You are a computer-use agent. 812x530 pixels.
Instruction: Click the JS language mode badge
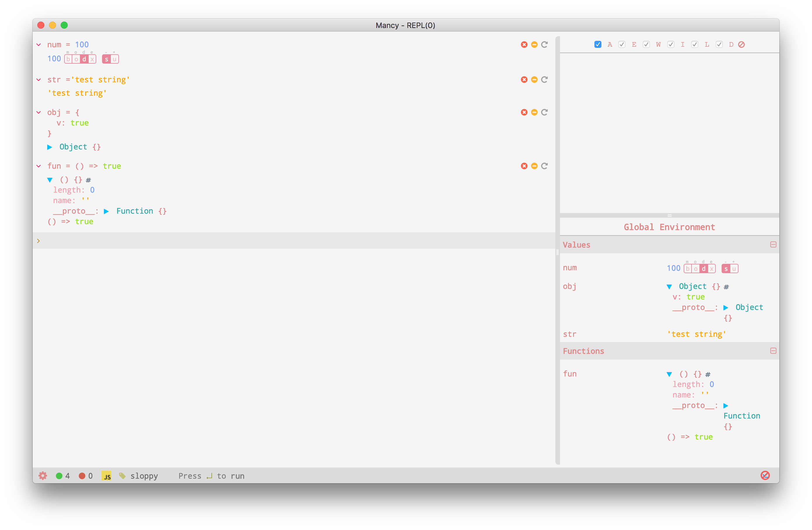(x=106, y=476)
